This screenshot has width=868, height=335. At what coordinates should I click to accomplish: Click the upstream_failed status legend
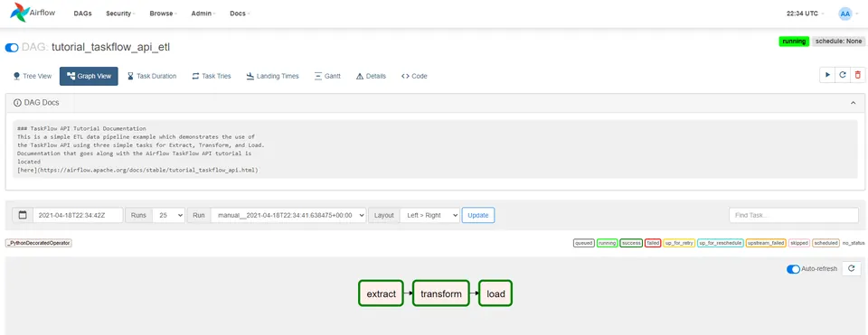click(766, 243)
